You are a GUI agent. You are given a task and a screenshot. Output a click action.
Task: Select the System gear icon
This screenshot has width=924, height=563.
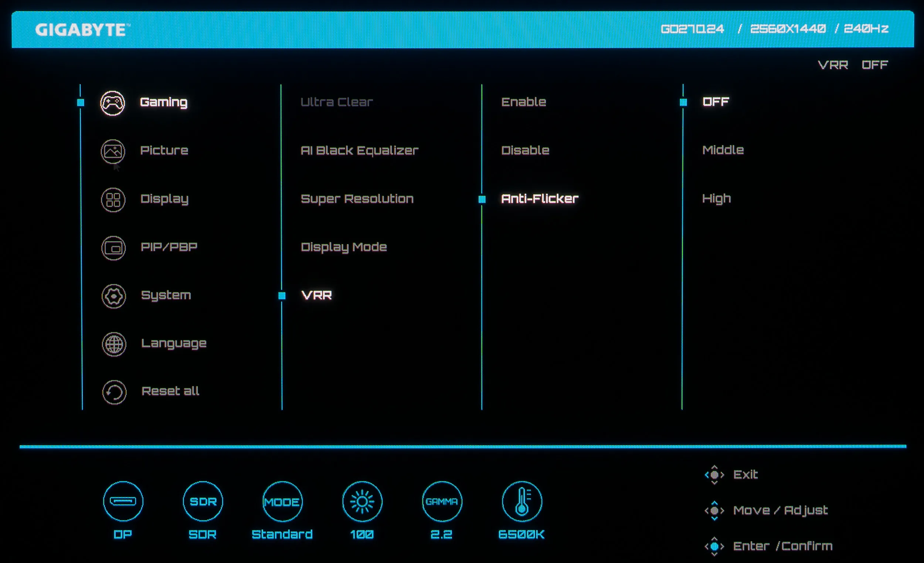(113, 296)
